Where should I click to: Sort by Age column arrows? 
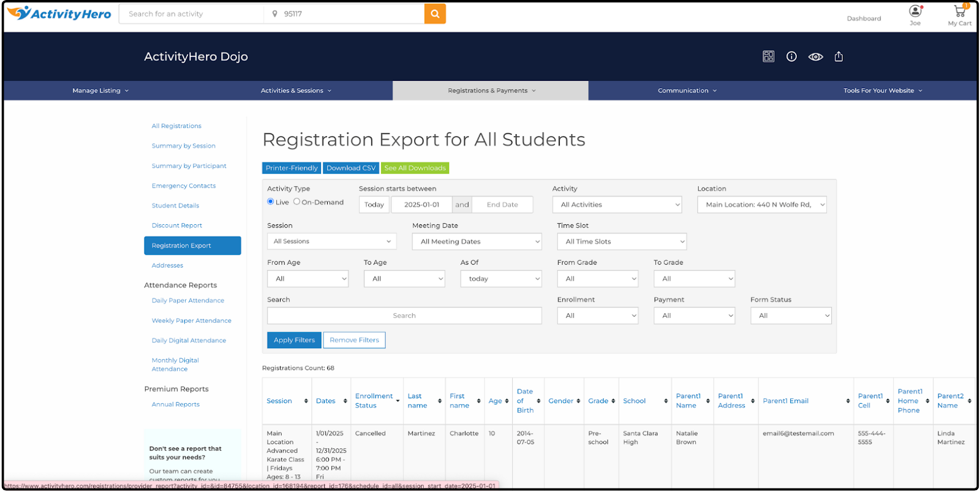pos(507,401)
